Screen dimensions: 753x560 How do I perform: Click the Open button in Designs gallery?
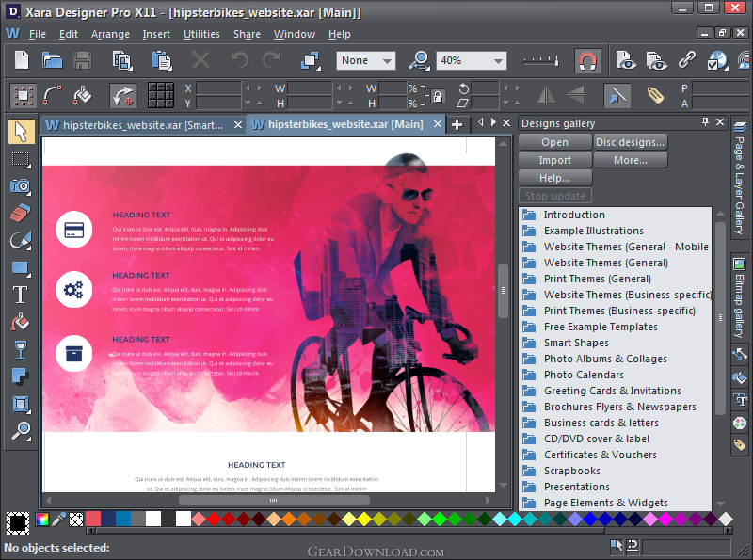pos(555,142)
